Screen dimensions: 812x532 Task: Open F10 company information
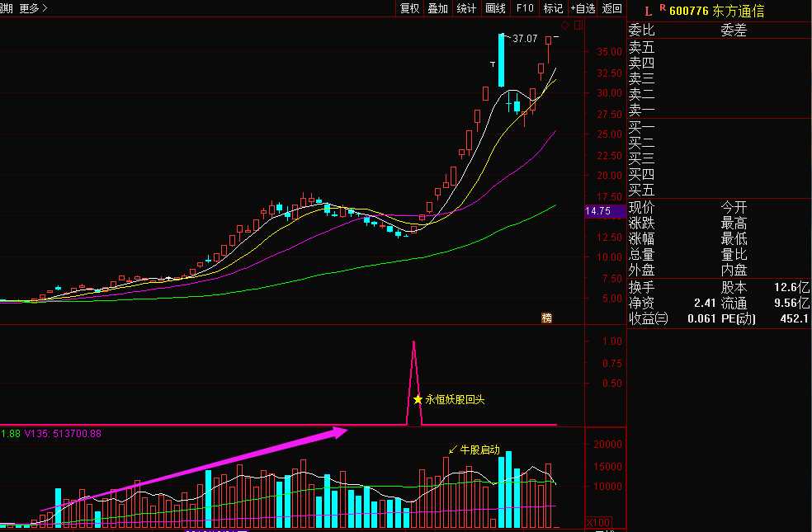point(524,8)
